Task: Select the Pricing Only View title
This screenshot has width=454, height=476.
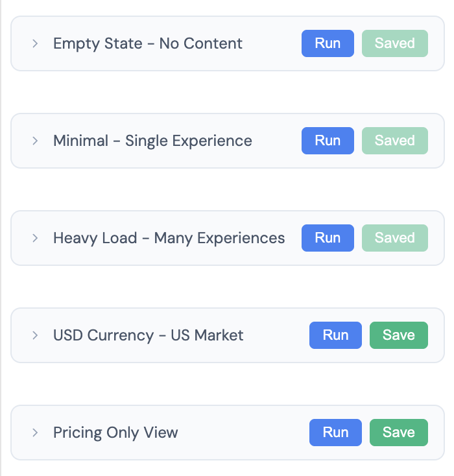Action: pyautogui.click(x=115, y=433)
